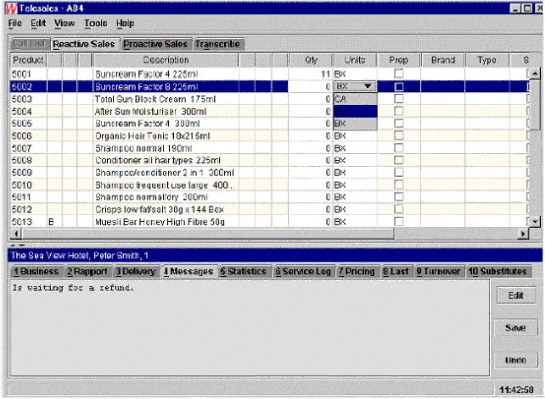This screenshot has width=545, height=399.
Task: Expand the BX units dropdown arrow
Action: (x=368, y=86)
